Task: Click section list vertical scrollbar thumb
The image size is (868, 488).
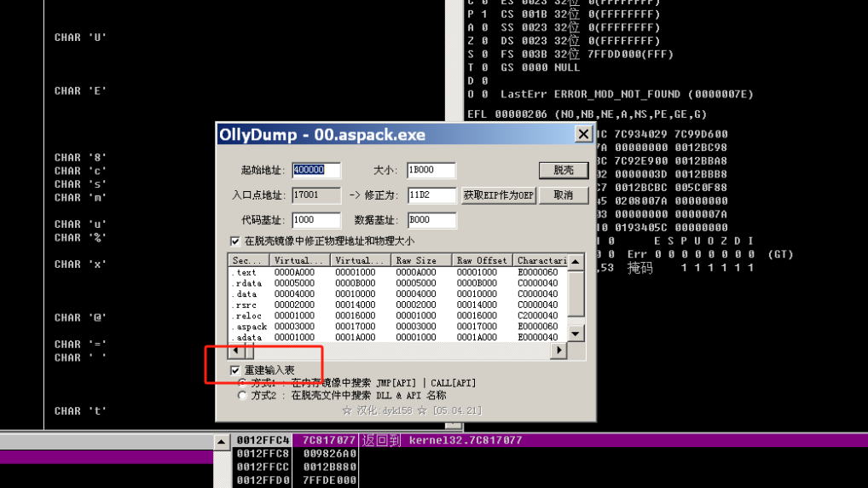Action: coord(576,293)
